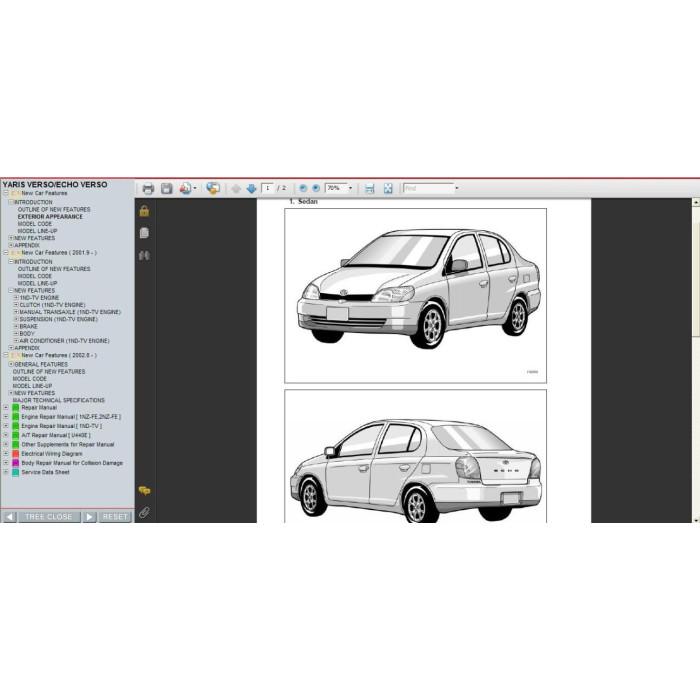Click the current page number field

[x=267, y=188]
